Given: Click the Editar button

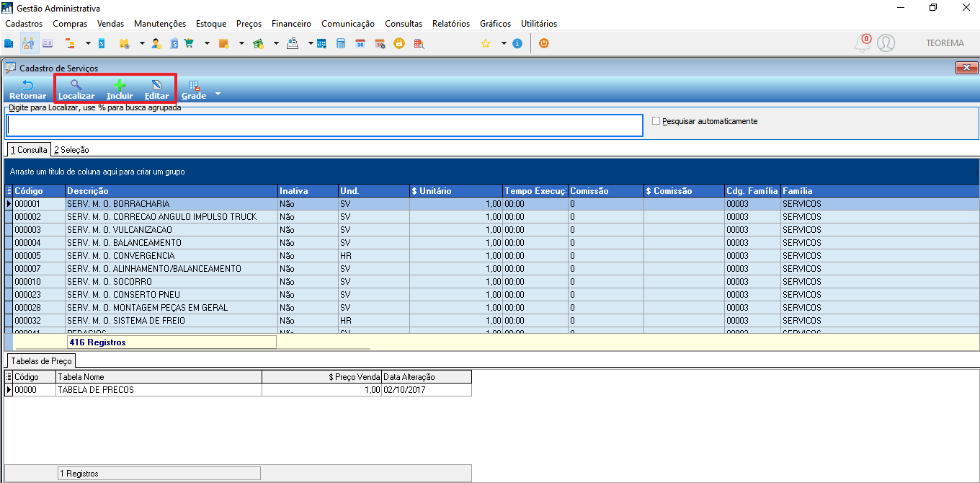Looking at the screenshot, I should pyautogui.click(x=157, y=90).
